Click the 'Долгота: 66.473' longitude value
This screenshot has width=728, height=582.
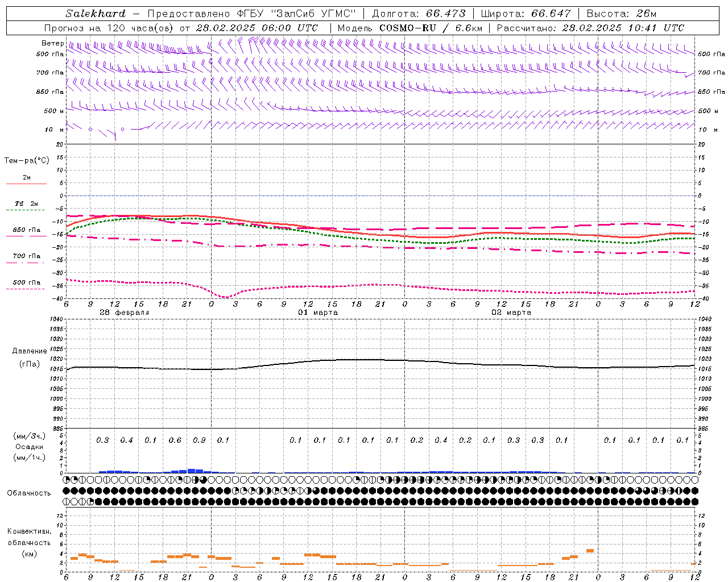[x=419, y=14]
